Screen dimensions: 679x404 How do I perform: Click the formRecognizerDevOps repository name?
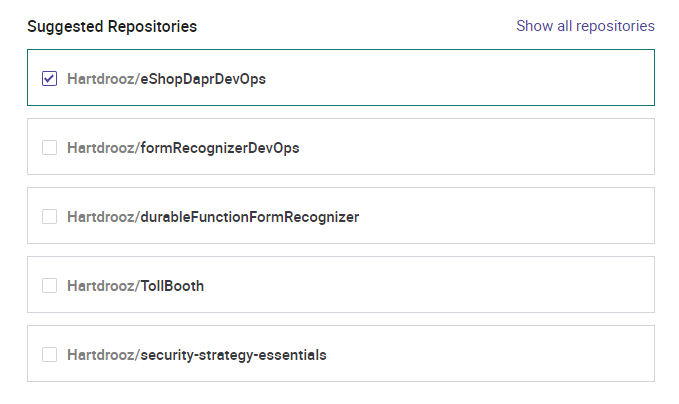(x=218, y=148)
